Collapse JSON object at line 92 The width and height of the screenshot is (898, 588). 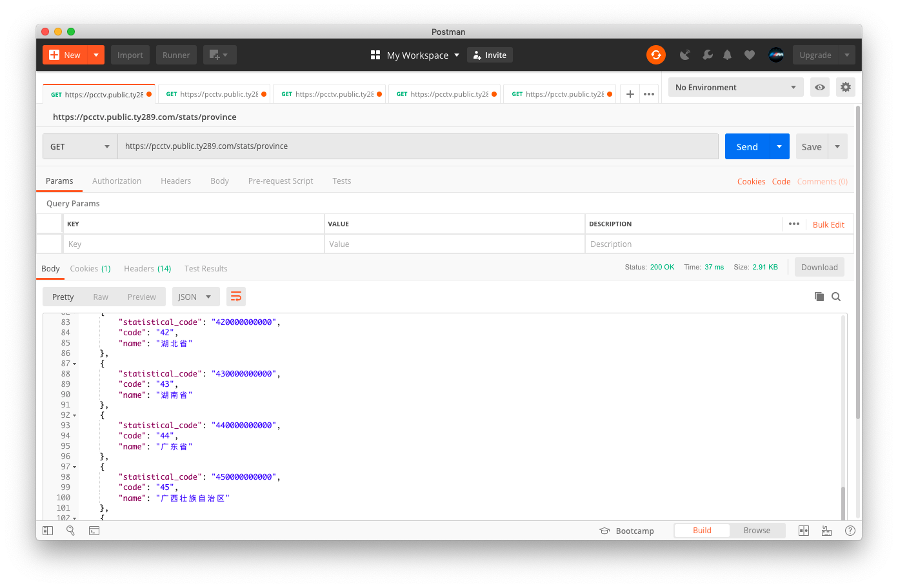pos(75,415)
